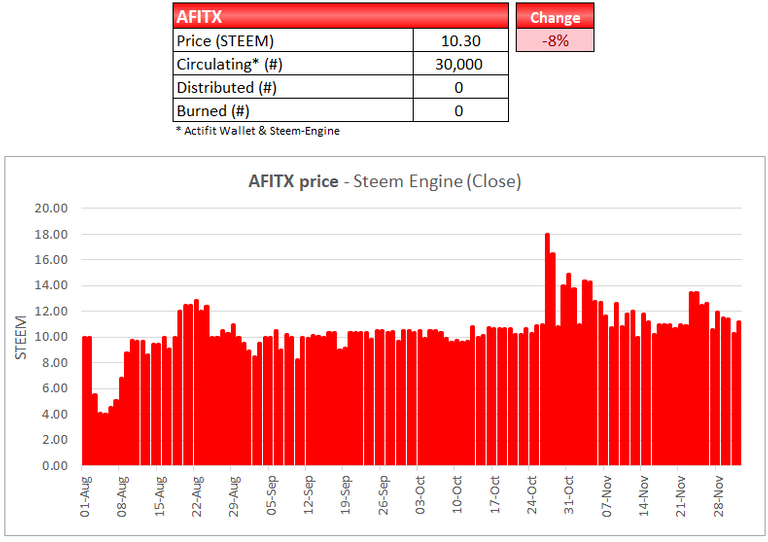Click the 01-Aug date label
This screenshot has height=542, width=768.
85,496
